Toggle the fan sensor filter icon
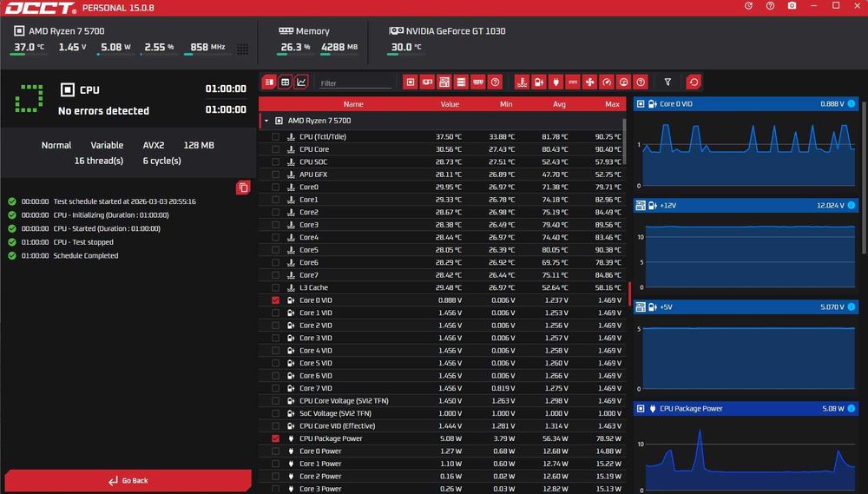Viewport: 868px width, 494px height. [x=589, y=82]
